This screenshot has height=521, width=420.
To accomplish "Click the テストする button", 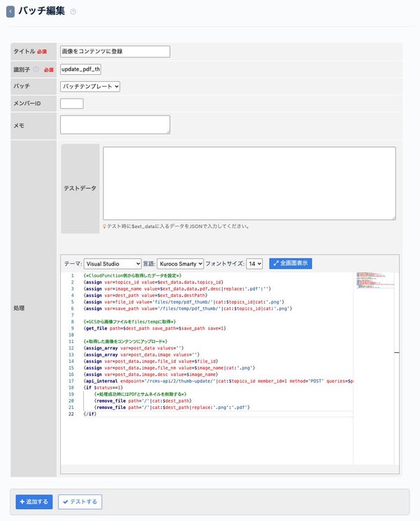I will point(80,501).
